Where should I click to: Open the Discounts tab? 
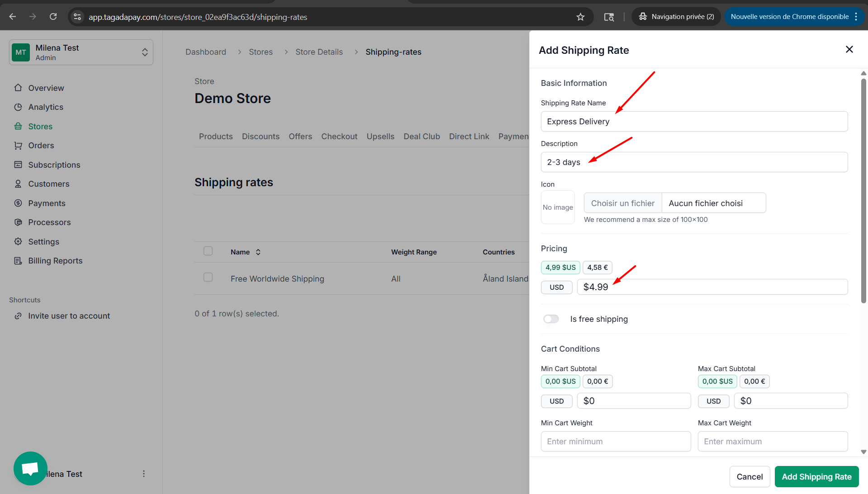tap(261, 136)
